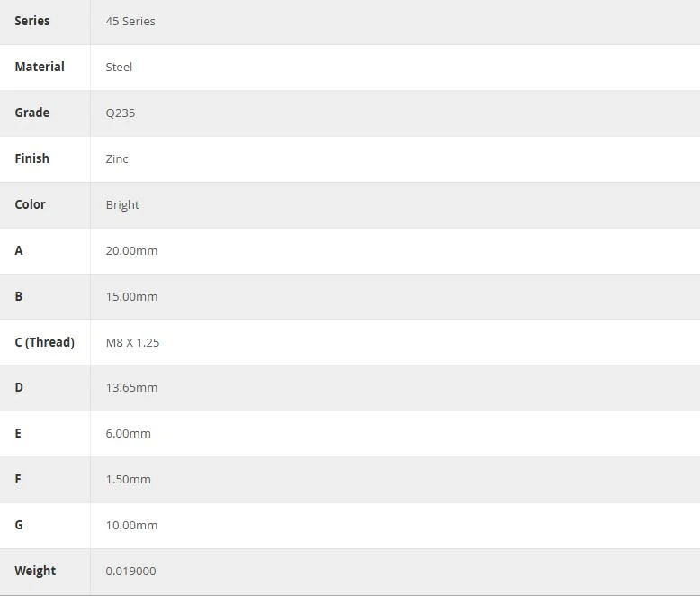Select the Steel material value
The height and width of the screenshot is (596, 700).
pyautogui.click(x=119, y=68)
